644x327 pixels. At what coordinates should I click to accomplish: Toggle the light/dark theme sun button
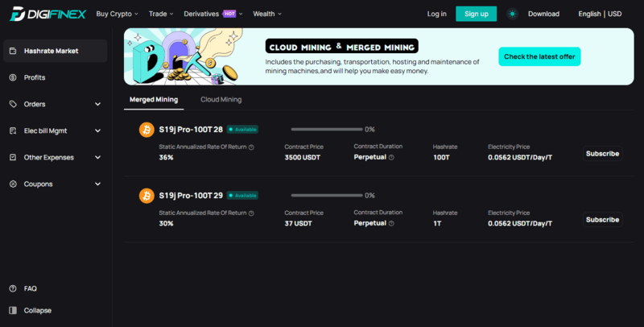point(512,14)
